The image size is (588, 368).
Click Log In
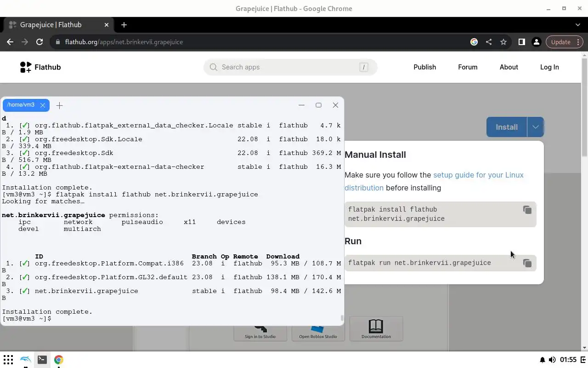point(549,67)
